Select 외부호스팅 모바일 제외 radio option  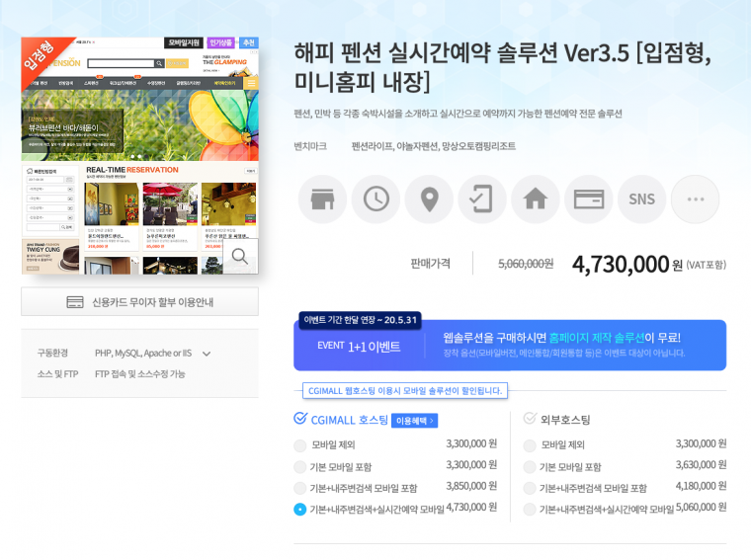[x=530, y=445]
